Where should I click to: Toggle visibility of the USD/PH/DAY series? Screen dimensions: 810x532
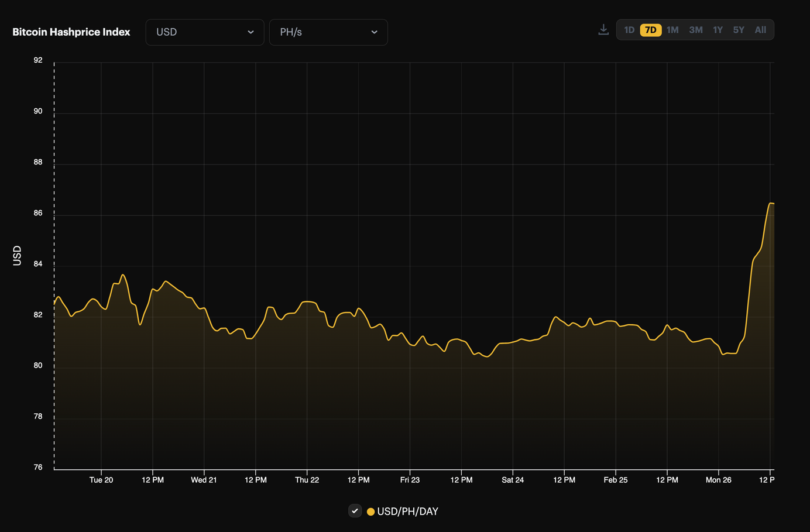355,510
